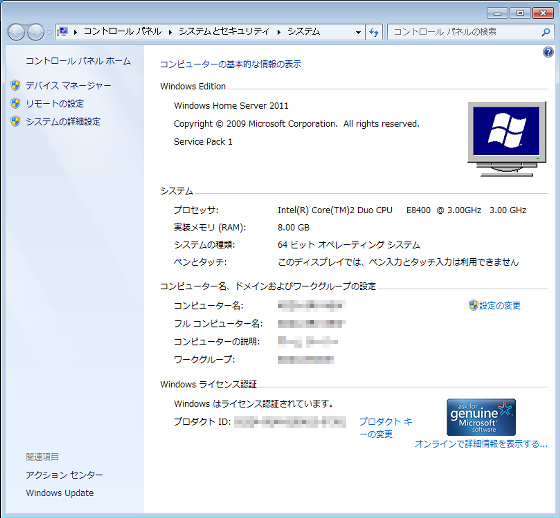Open システムの詳細設定 link
This screenshot has height=518, width=560.
pos(63,121)
